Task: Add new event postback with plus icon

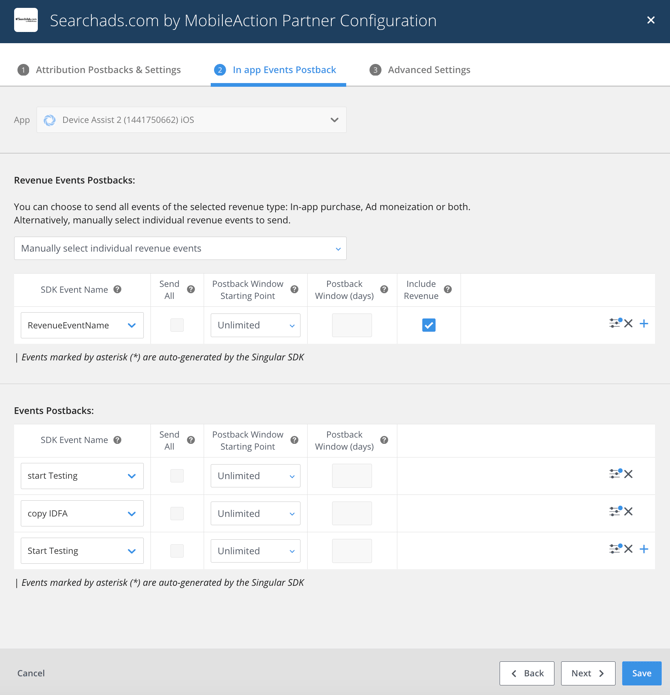Action: pos(644,549)
